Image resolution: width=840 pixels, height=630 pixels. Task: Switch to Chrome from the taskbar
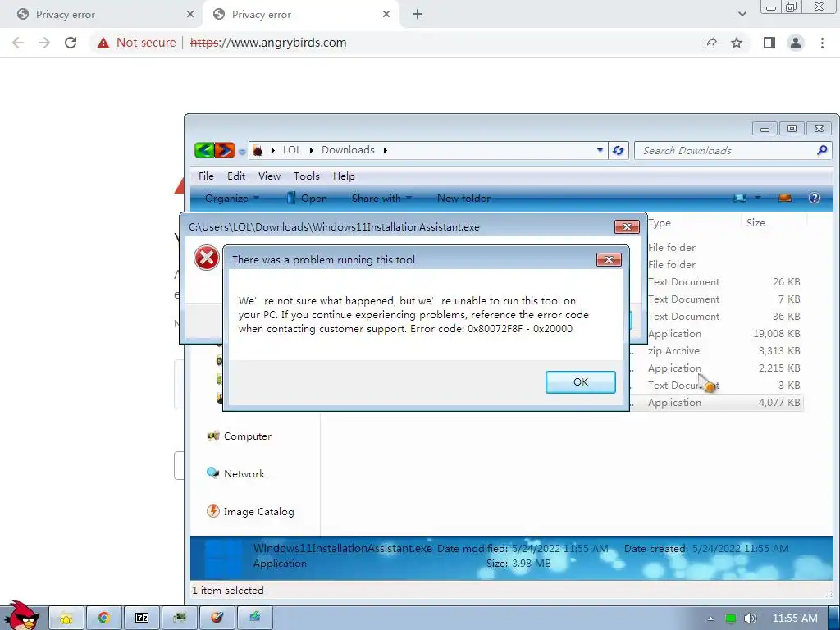click(104, 619)
